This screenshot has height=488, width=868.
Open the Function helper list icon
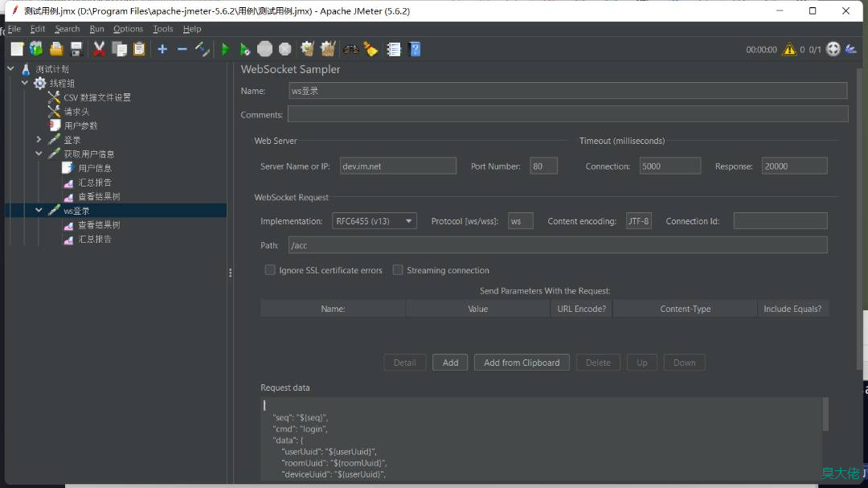click(x=393, y=49)
